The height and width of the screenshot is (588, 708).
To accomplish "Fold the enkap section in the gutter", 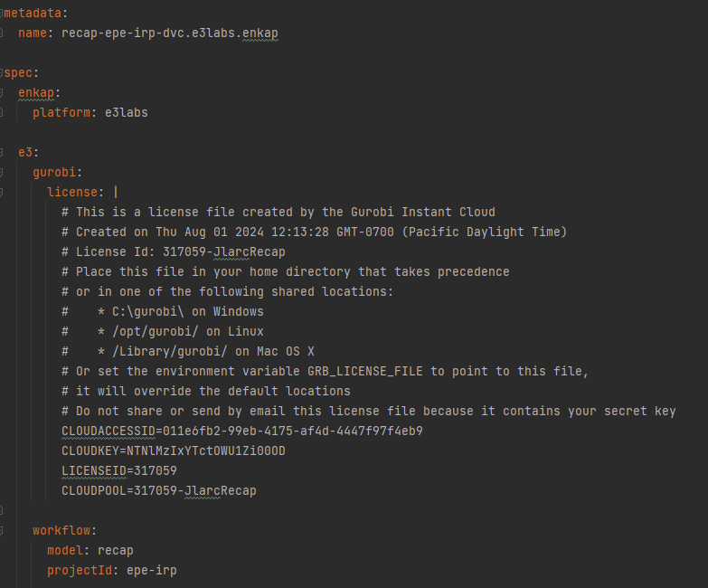I will [1, 92].
